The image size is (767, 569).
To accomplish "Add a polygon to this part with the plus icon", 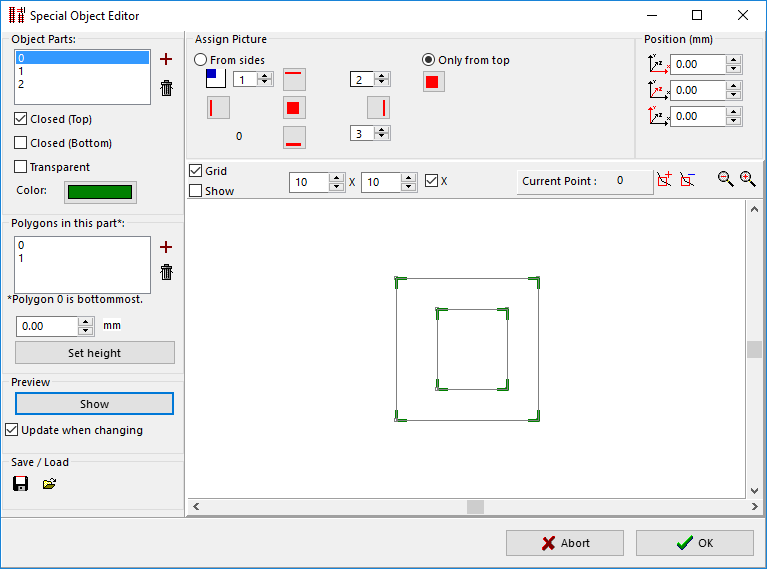I will coord(166,247).
